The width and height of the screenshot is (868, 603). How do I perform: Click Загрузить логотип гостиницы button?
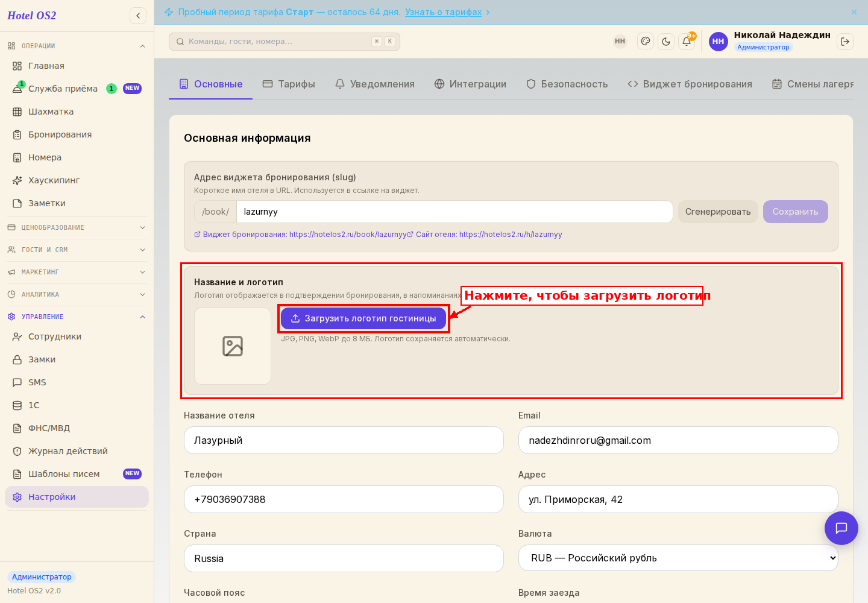click(363, 318)
